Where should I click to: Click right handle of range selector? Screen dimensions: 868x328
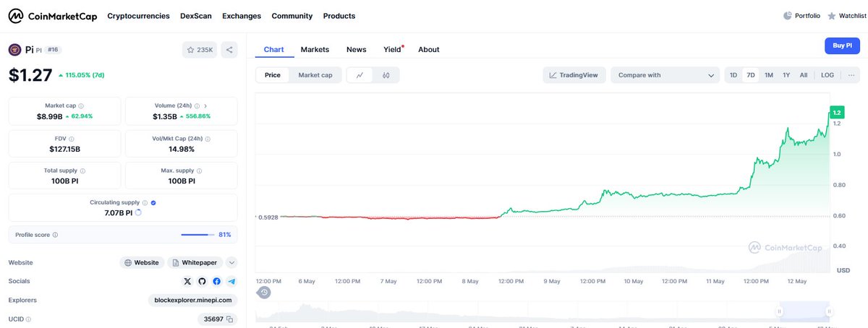[830, 311]
